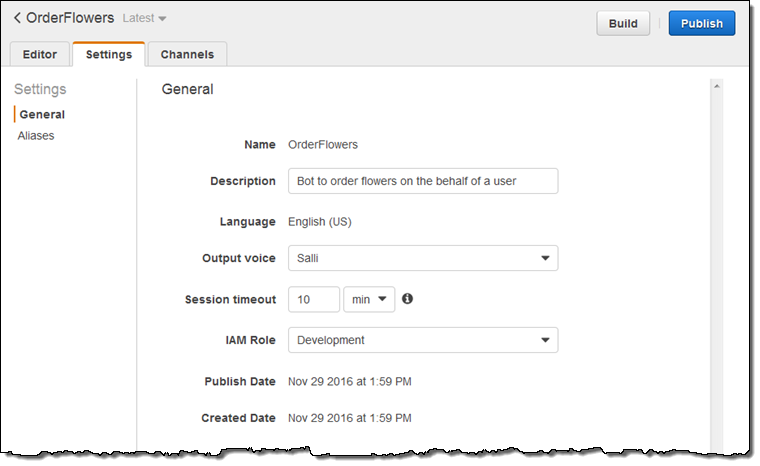Open the Latest version dropdown
The height and width of the screenshot is (466, 760).
tap(144, 19)
